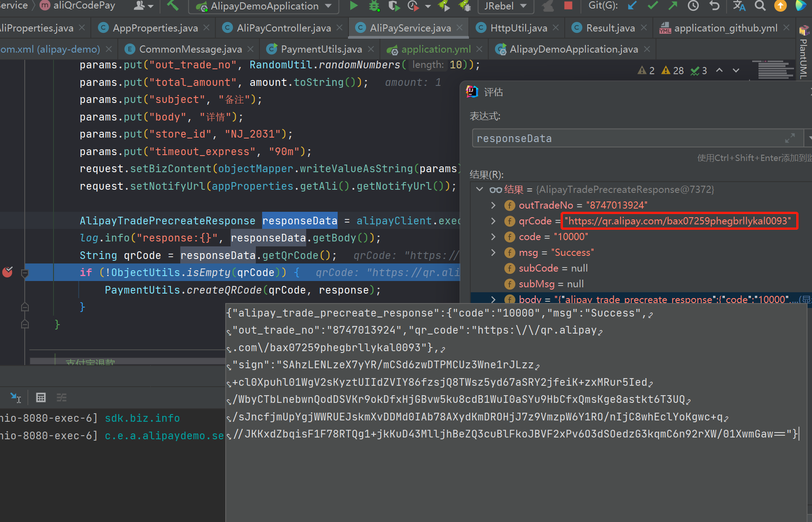812x522 pixels.
Task: Select subMsg = null row
Action: [641, 284]
